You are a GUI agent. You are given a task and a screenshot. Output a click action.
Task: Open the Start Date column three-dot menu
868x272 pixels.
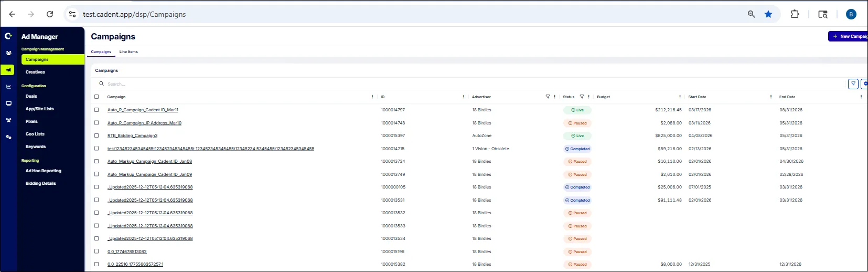[x=771, y=97]
